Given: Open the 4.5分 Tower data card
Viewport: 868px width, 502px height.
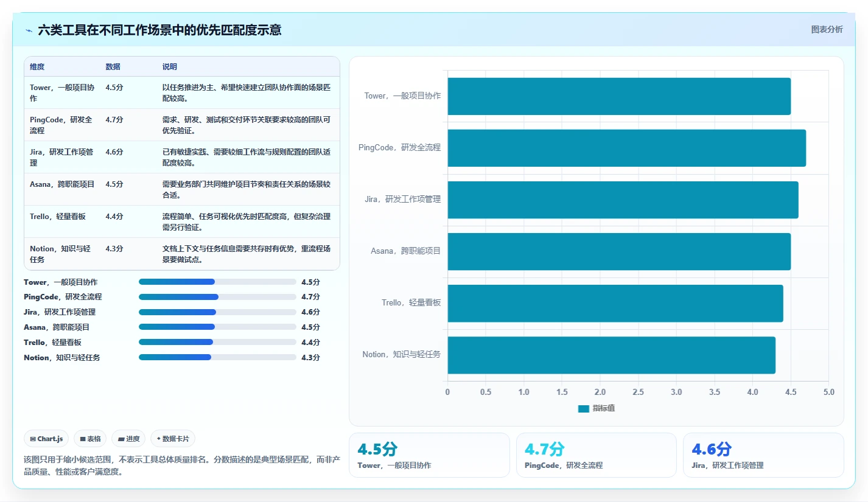Looking at the screenshot, I should (429, 455).
